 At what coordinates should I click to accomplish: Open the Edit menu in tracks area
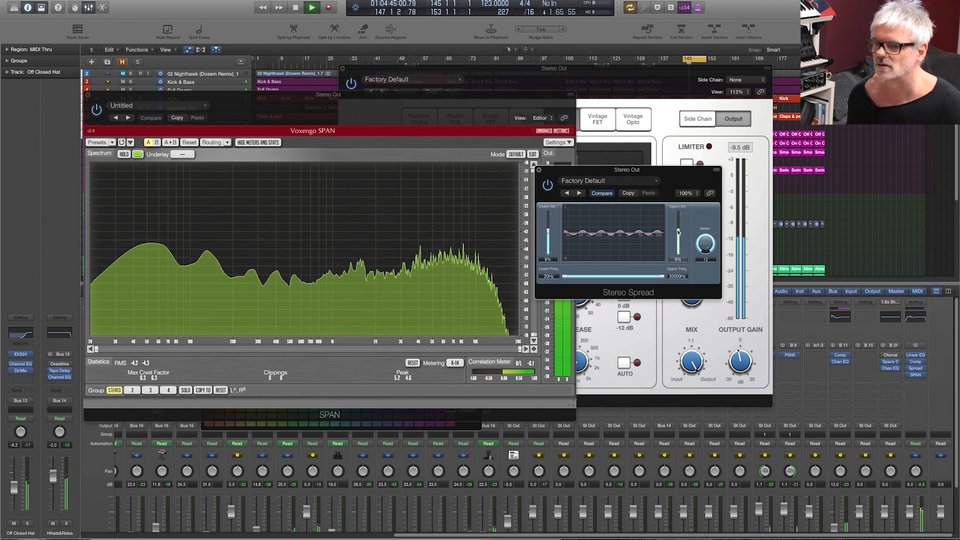110,50
